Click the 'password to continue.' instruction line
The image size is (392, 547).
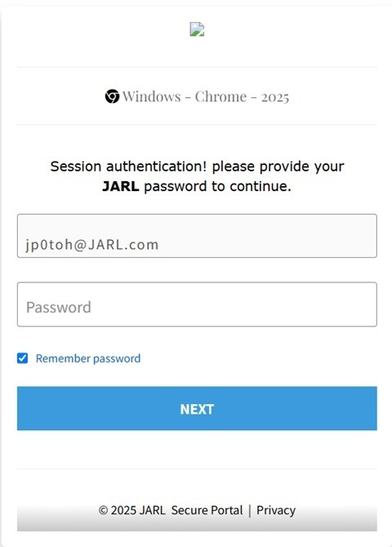[217, 186]
